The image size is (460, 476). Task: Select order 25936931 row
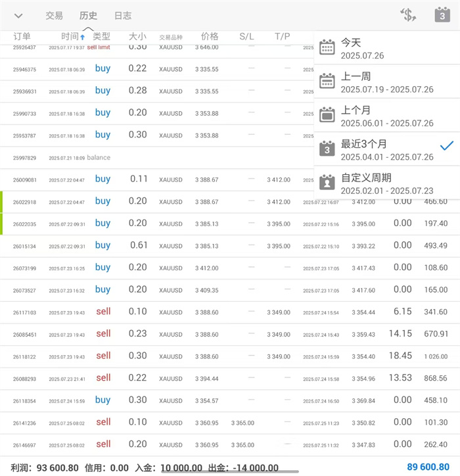tap(157, 91)
